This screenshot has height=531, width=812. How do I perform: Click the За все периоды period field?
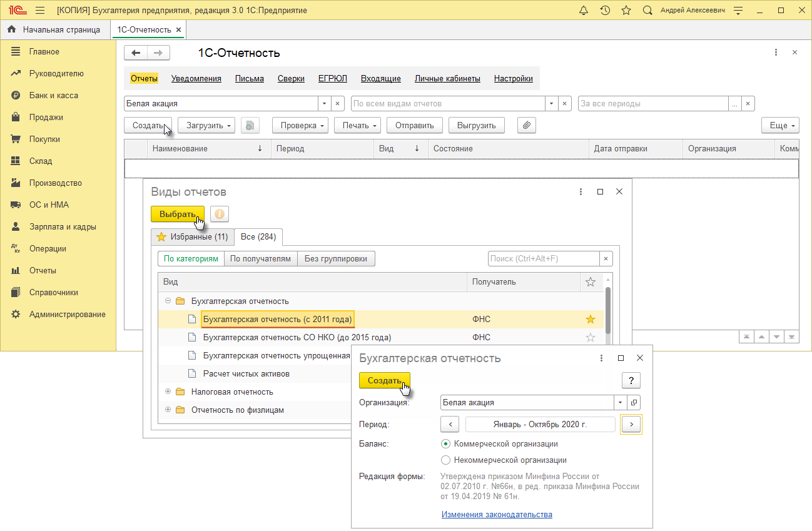653,103
